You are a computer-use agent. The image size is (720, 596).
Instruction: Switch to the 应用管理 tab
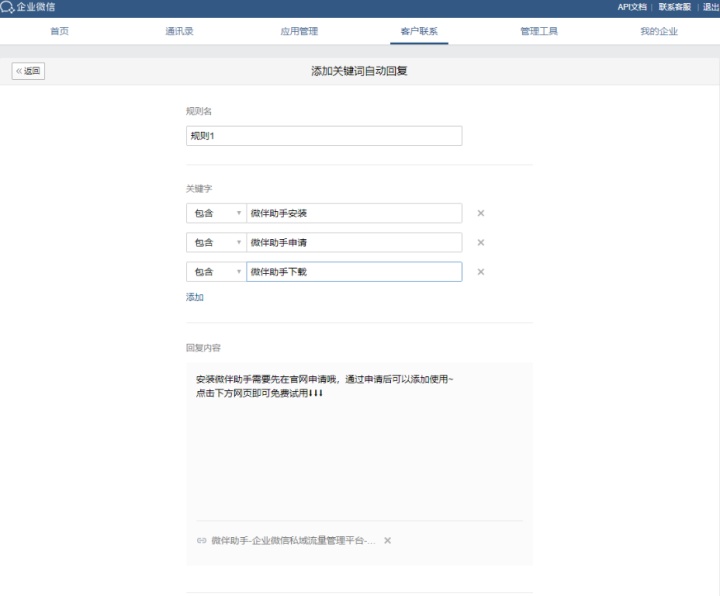[x=299, y=31]
